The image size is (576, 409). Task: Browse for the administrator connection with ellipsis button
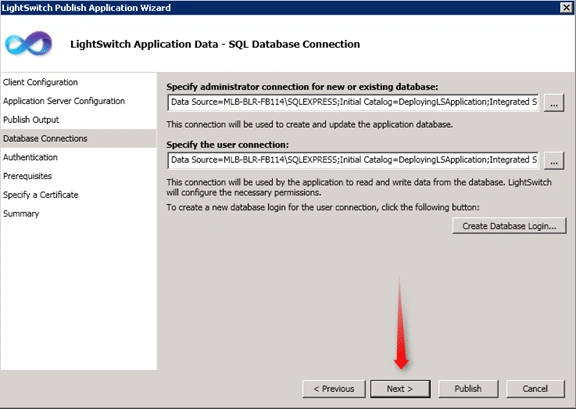[554, 103]
